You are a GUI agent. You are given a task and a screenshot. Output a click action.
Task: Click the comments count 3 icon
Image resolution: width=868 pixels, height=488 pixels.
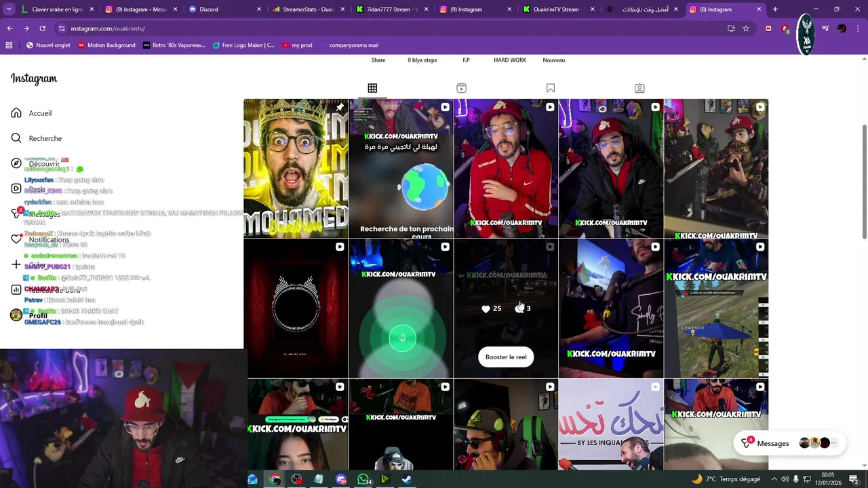(522, 308)
